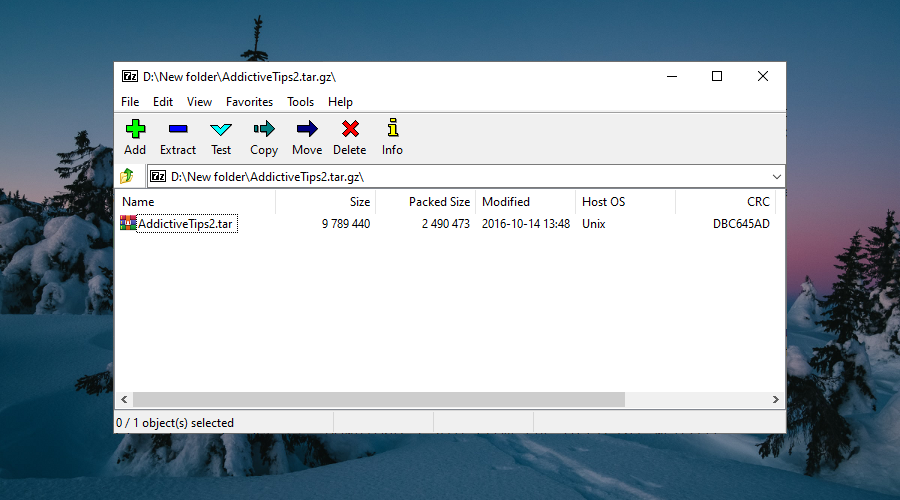900x500 pixels.
Task: Run Test with the checkmark icon
Action: tap(221, 129)
